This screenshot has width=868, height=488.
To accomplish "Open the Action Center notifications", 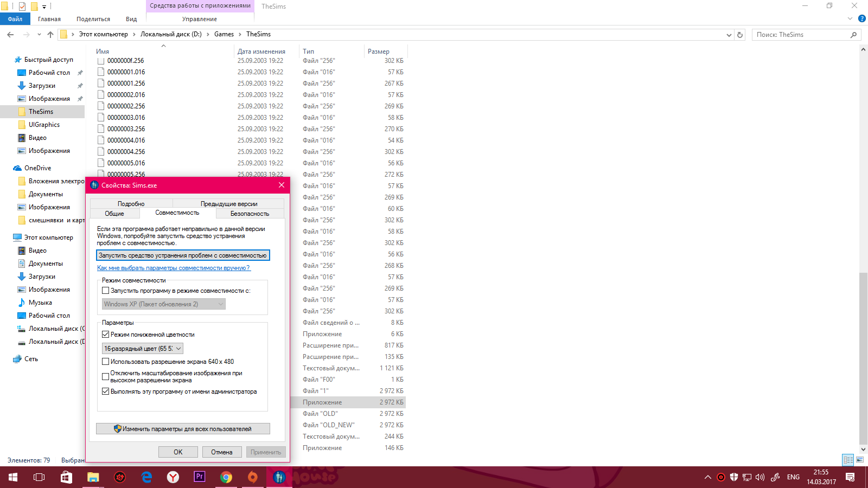I will [850, 477].
